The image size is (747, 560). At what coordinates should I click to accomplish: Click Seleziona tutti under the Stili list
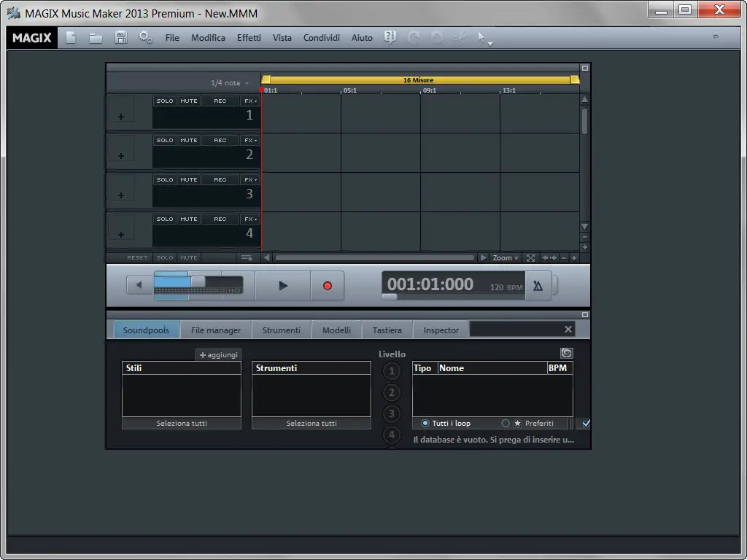[x=182, y=424]
